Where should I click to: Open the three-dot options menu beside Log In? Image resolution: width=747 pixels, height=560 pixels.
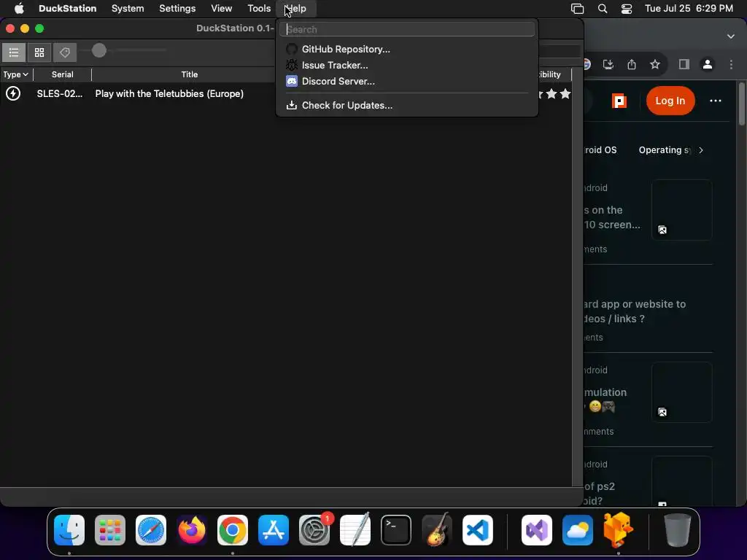[x=715, y=101]
